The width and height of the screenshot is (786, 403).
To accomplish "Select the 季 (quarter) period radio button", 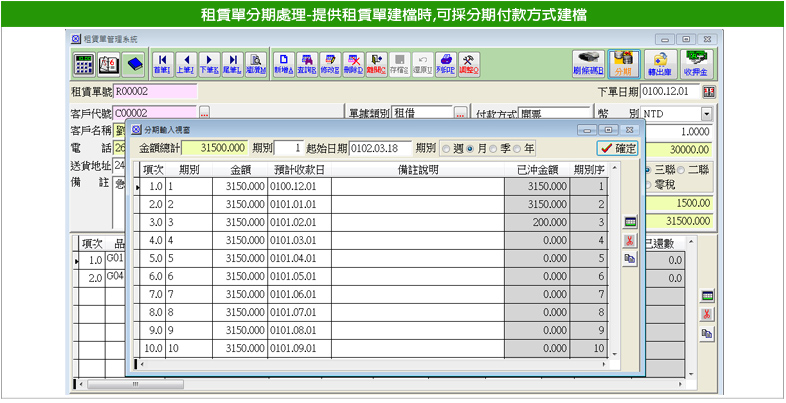I will [x=492, y=149].
